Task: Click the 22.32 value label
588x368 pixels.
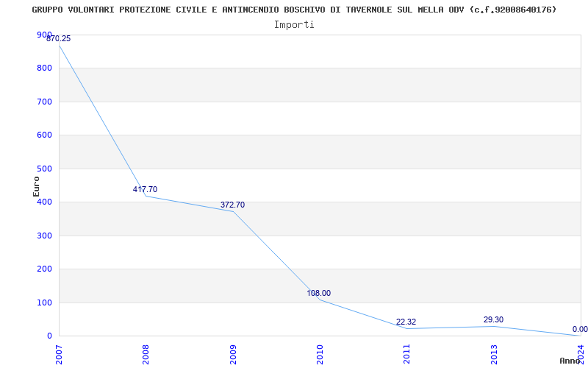Action: [406, 322]
